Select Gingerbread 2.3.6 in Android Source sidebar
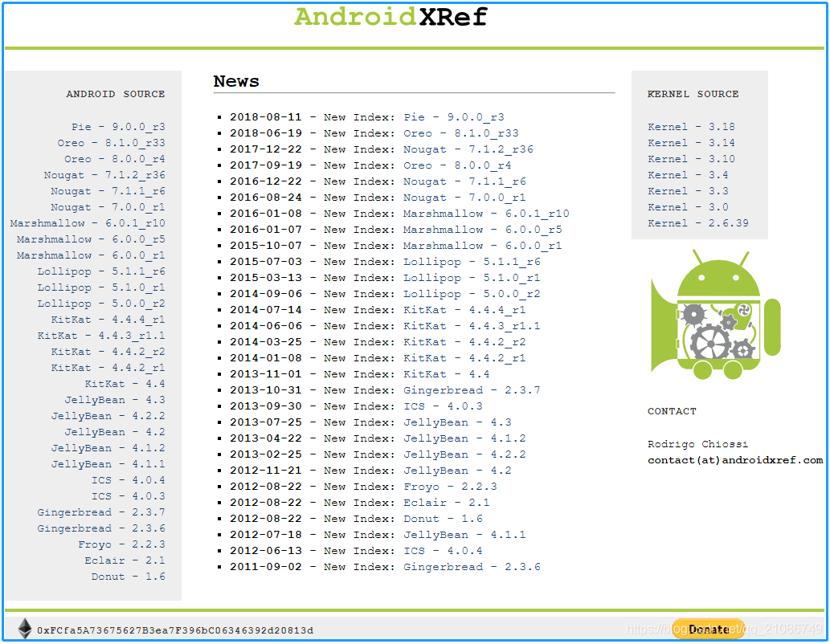The width and height of the screenshot is (830, 644). coord(101,528)
